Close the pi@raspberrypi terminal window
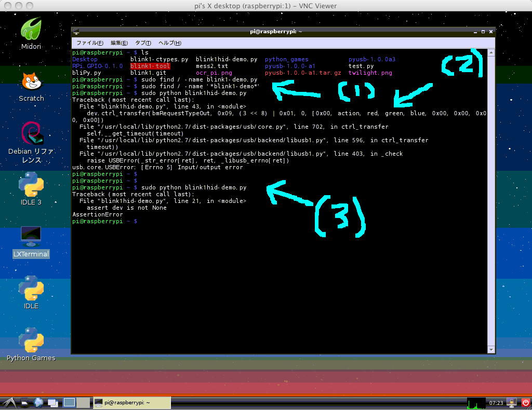The height and width of the screenshot is (410, 532). pyautogui.click(x=491, y=32)
